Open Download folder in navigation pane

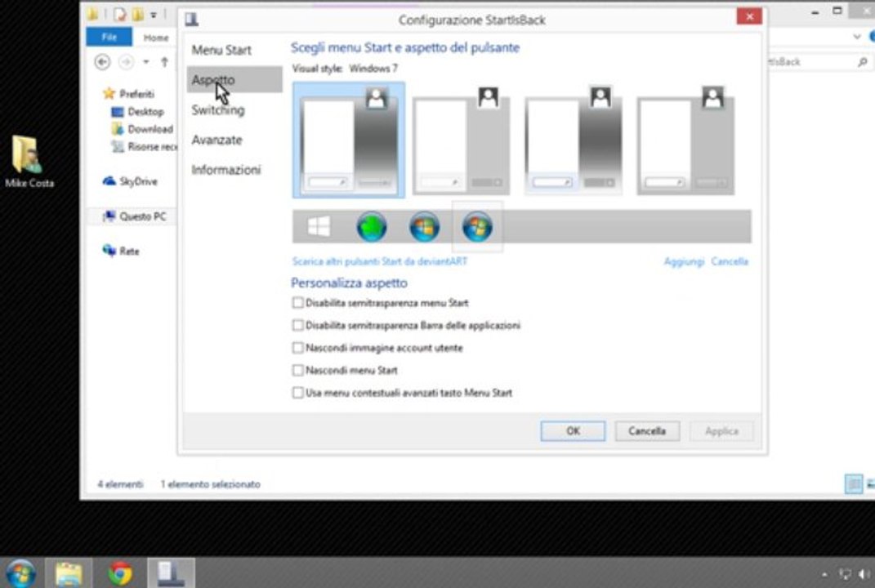150,129
